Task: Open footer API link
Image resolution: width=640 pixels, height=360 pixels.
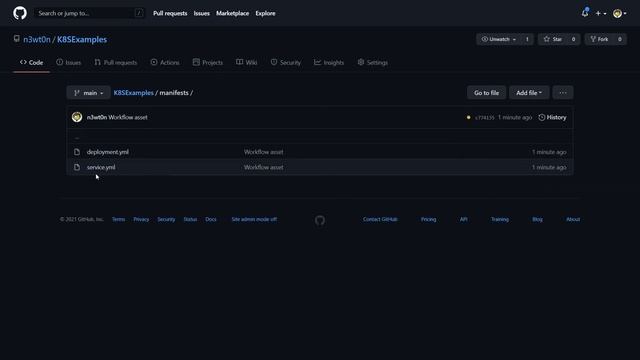Action: point(464,219)
